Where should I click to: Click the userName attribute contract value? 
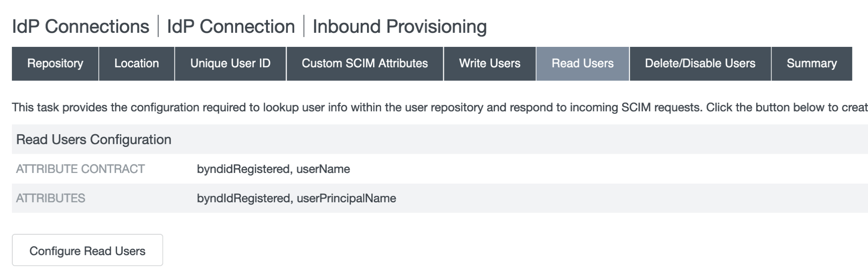tap(323, 169)
